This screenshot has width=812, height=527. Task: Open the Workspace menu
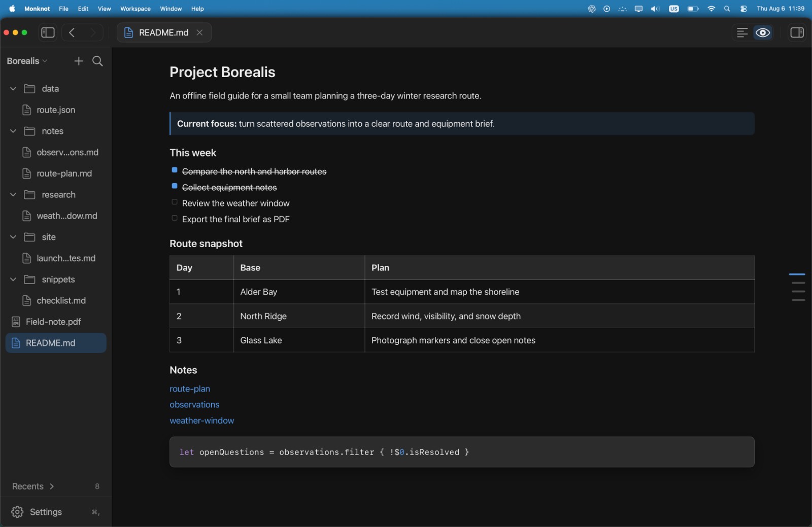(x=136, y=9)
